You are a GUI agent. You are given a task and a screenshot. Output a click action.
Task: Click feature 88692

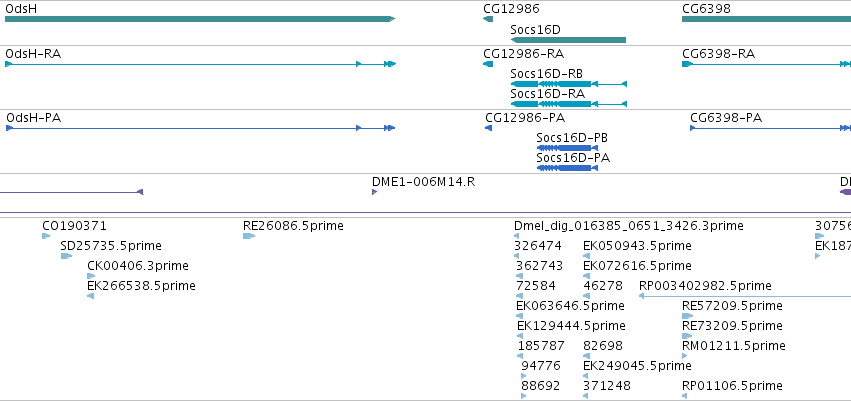pos(524,396)
